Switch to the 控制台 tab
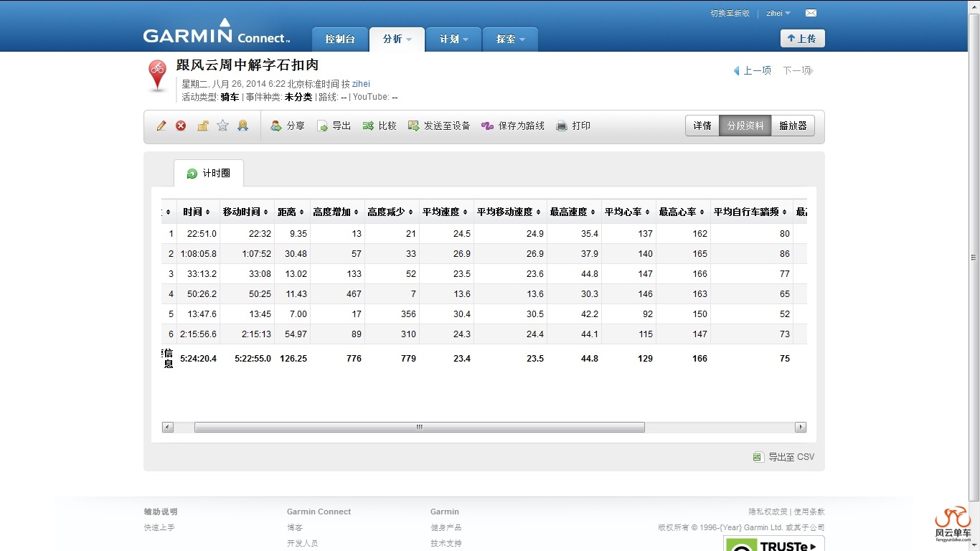980x551 pixels. pyautogui.click(x=339, y=39)
